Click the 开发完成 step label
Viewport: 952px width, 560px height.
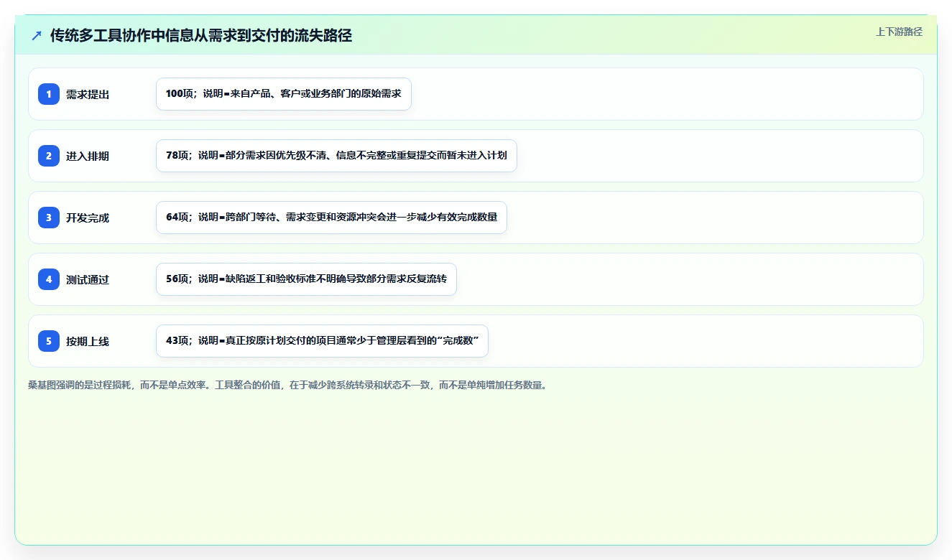(x=88, y=218)
